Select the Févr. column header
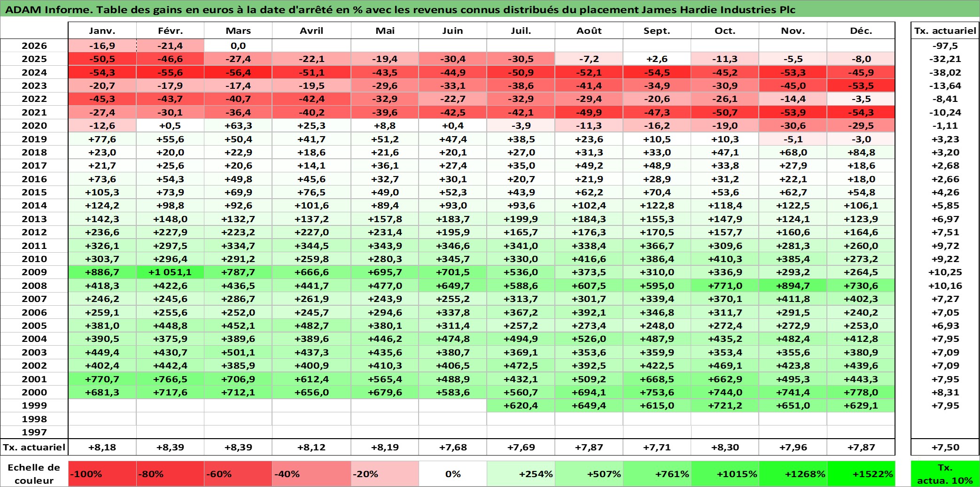 [170, 31]
